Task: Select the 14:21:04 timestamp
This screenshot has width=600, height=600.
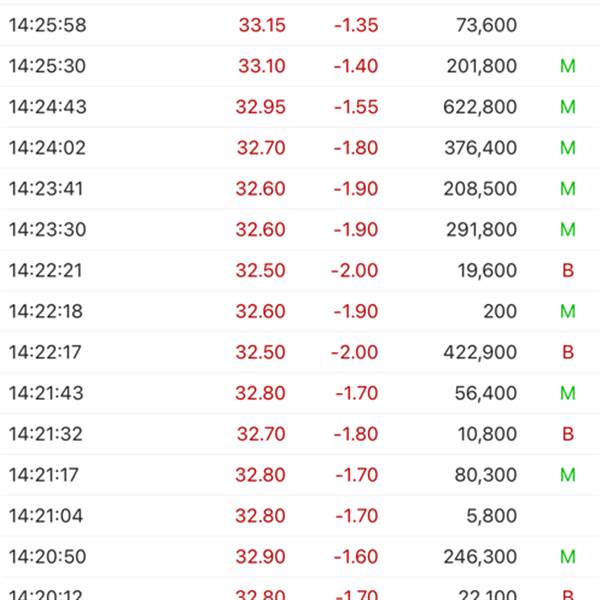Action: click(x=46, y=516)
